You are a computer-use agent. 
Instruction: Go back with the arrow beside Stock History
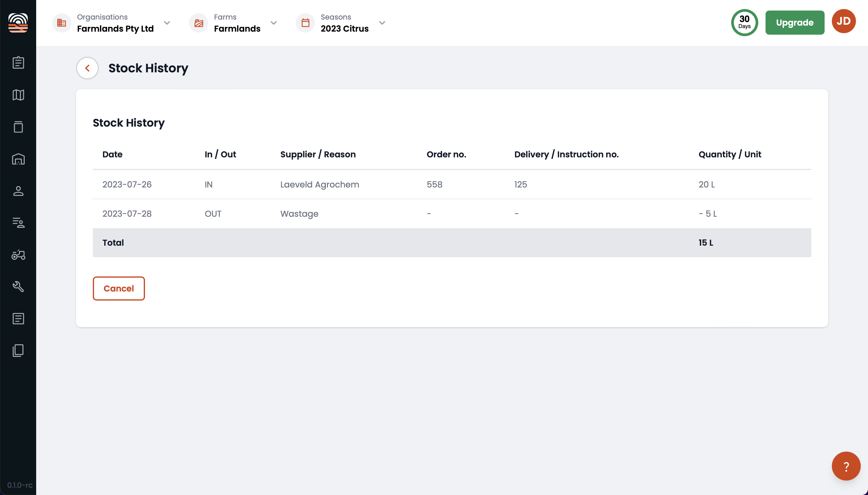tap(87, 68)
